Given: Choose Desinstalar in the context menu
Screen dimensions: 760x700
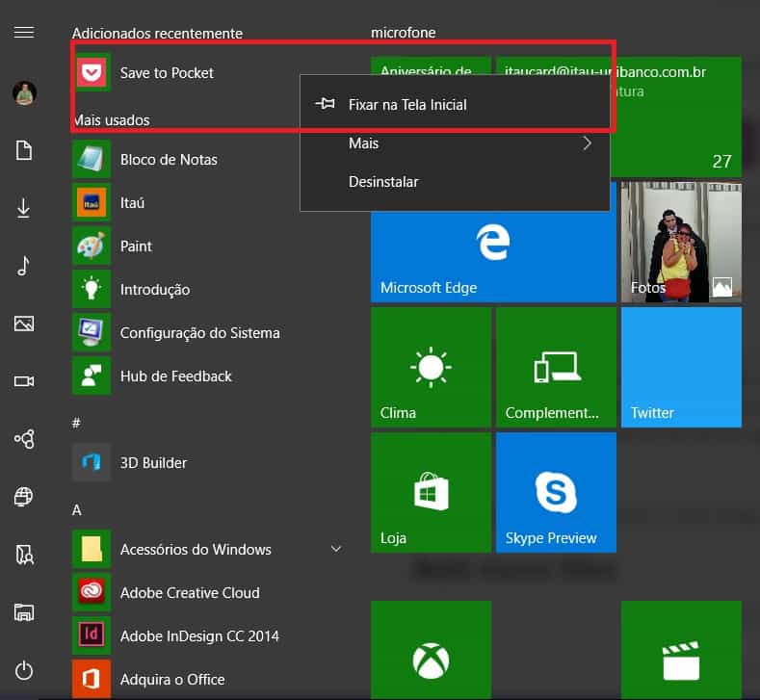Looking at the screenshot, I should 455,182.
